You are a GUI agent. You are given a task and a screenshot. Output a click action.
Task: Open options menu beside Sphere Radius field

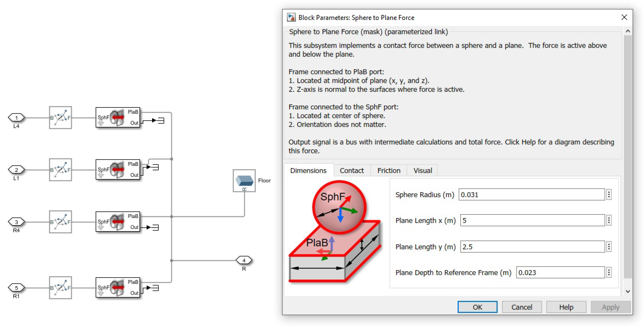click(609, 195)
